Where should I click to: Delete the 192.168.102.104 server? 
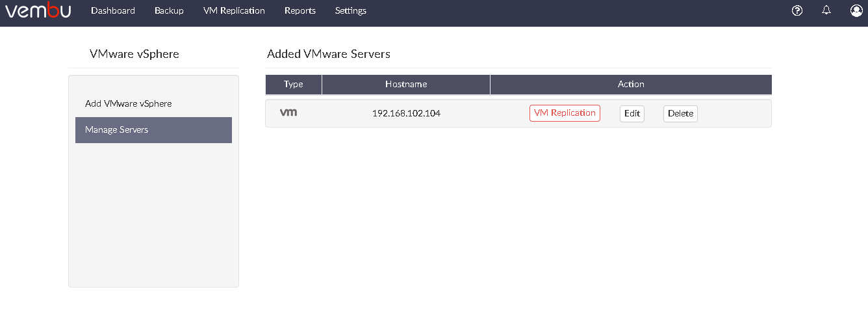click(x=680, y=113)
